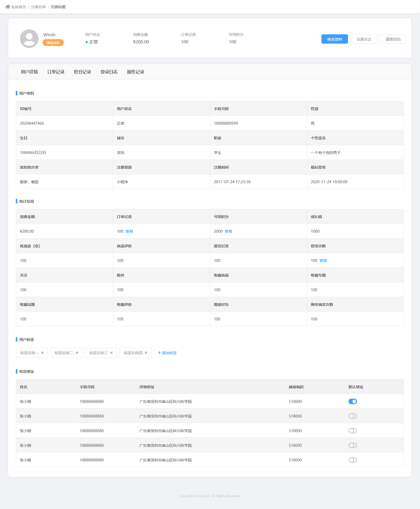Enable default address toggle in third address row
This screenshot has height=509, width=420.
coord(353,431)
